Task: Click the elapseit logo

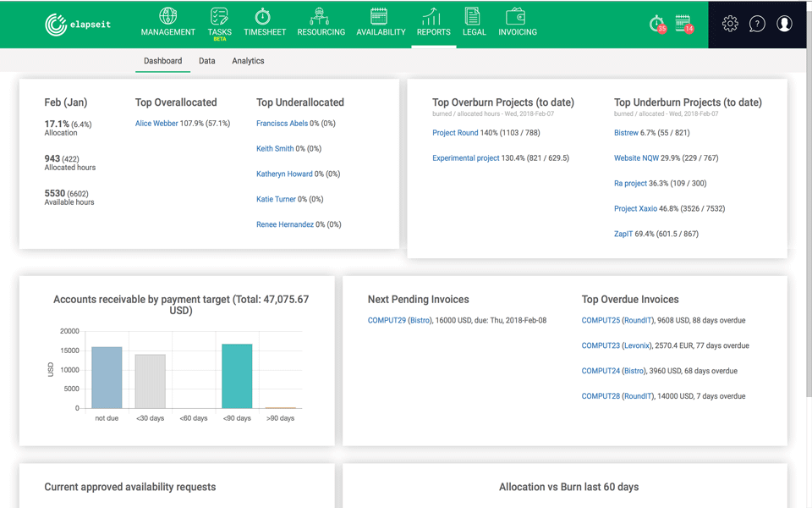Action: [78, 25]
